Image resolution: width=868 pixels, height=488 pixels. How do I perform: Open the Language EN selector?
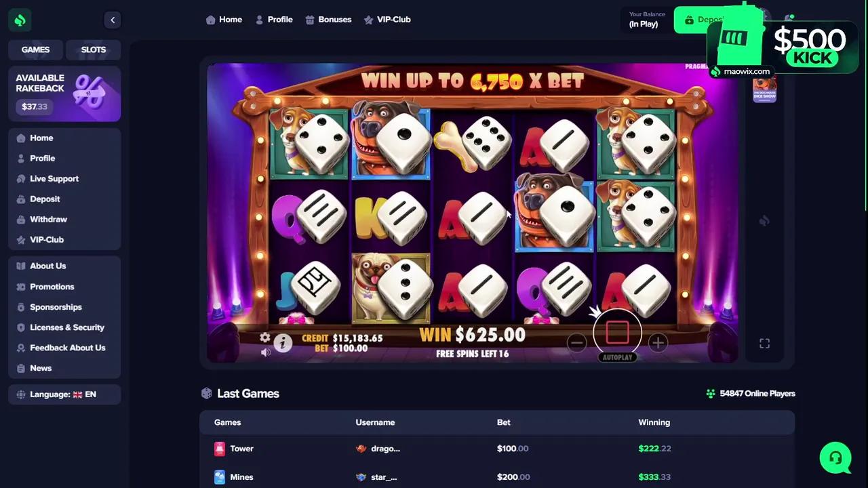coord(64,394)
